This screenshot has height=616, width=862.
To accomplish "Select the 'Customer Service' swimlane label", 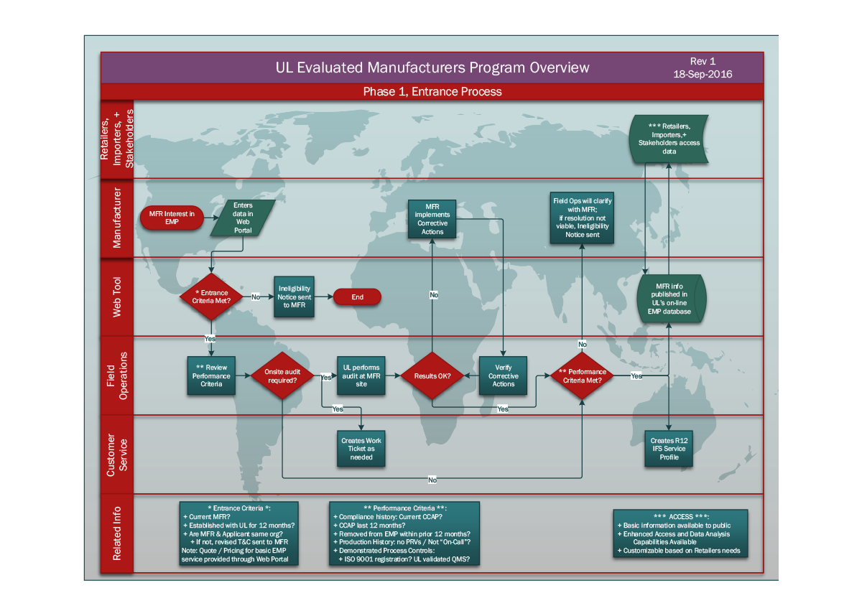I will pyautogui.click(x=117, y=454).
